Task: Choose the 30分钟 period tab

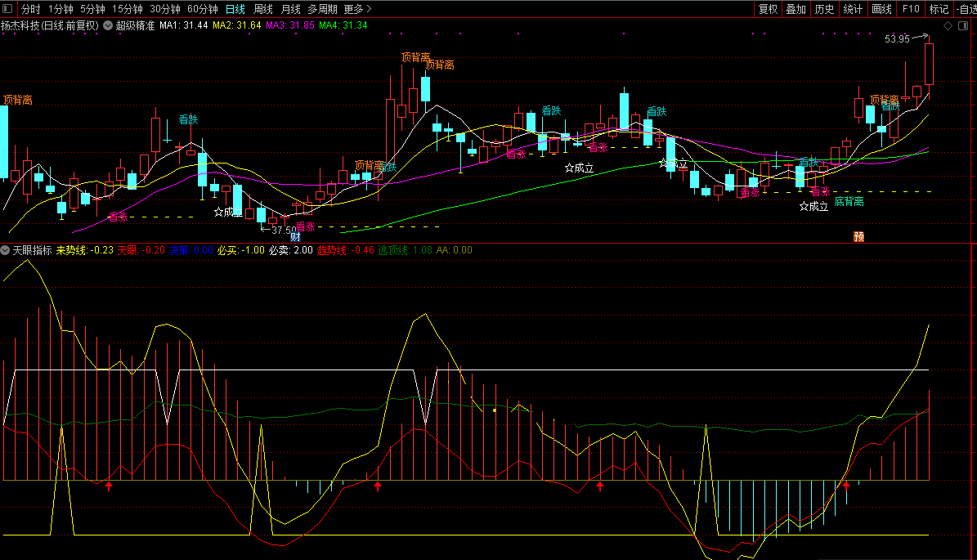Action: pos(165,9)
